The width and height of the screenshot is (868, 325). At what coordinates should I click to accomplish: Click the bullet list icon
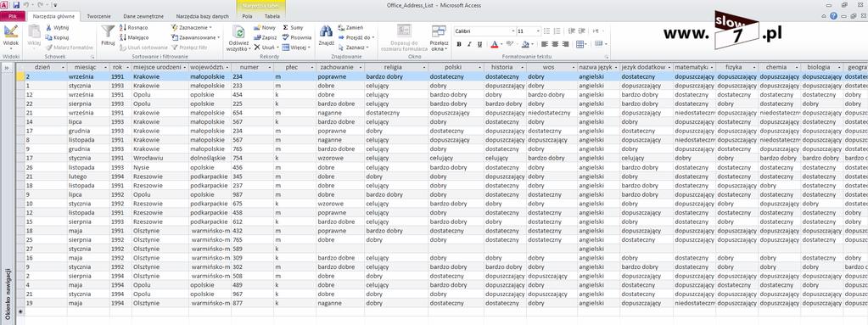pyautogui.click(x=547, y=31)
